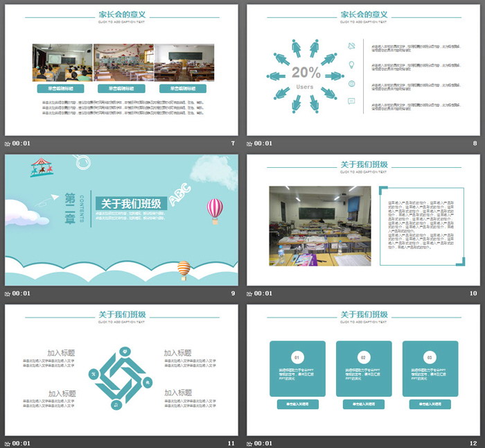
Task: Preview transition via star icon under slide 10
Action: tap(249, 294)
